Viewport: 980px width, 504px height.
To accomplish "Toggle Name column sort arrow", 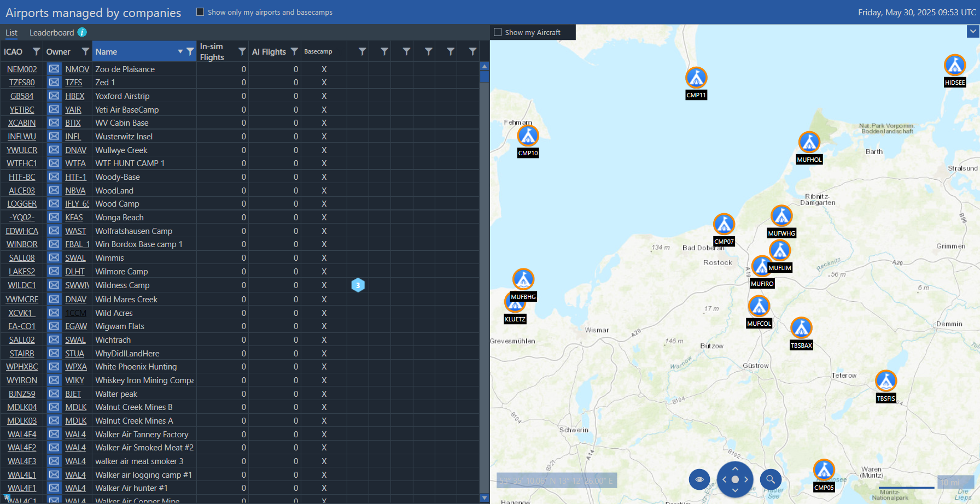I will (x=180, y=51).
